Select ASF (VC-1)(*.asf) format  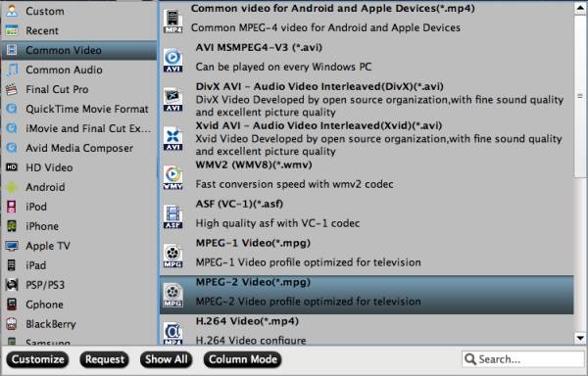pyautogui.click(x=367, y=216)
